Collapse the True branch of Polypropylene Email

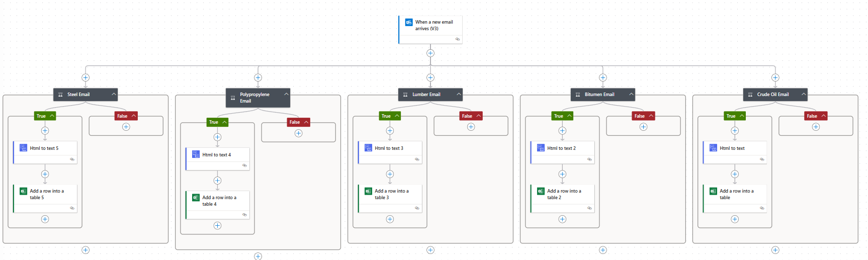click(x=224, y=122)
